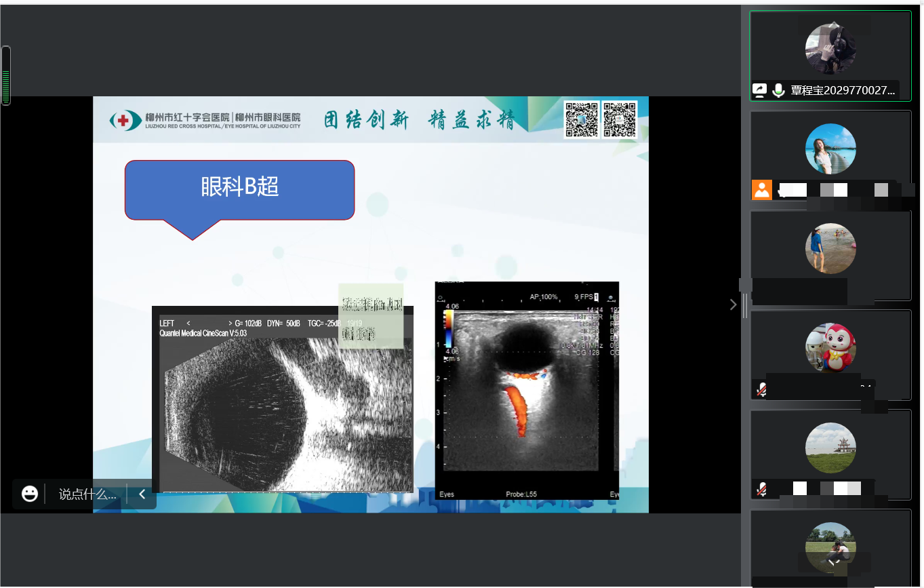
Task: Click the 团结创新 精益求精 slogan text
Action: click(x=419, y=120)
